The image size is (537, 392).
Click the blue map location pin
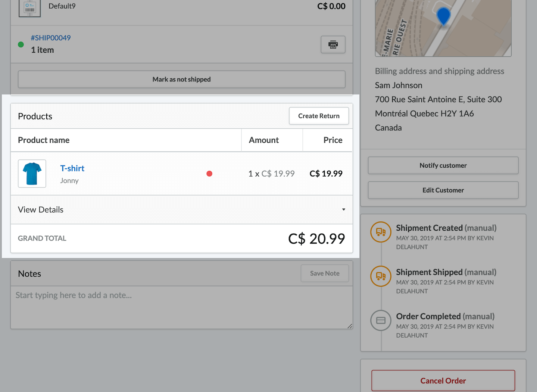[443, 16]
